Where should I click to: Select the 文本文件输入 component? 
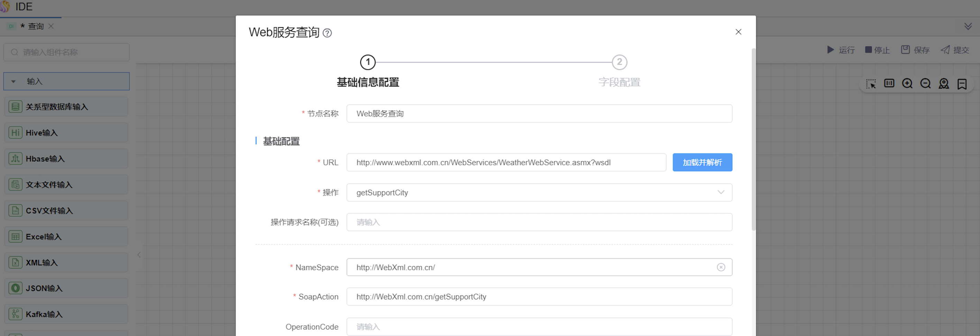coord(66,185)
